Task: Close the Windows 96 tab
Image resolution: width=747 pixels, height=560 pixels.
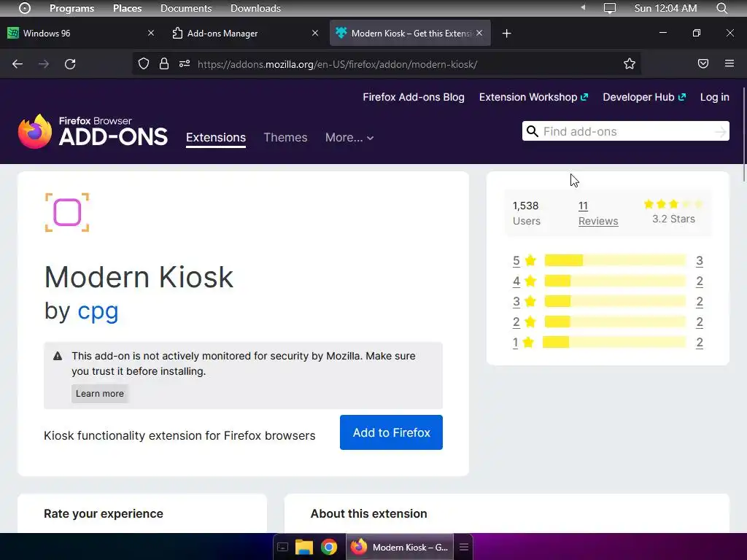Action: pyautogui.click(x=151, y=33)
